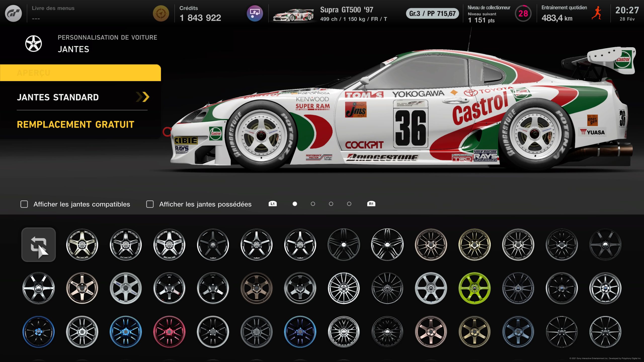
Task: Click the Gr.3 / PP 715,67 badge
Action: pyautogui.click(x=432, y=14)
